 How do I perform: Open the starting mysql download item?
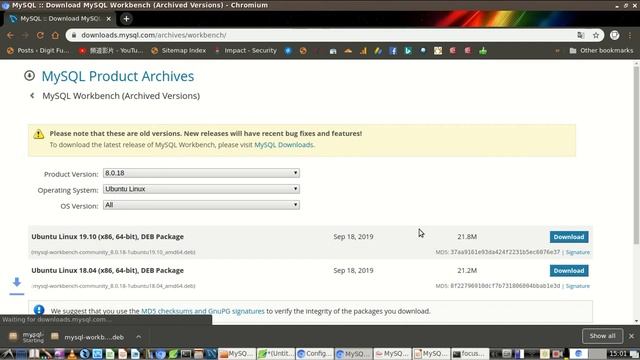(27, 337)
